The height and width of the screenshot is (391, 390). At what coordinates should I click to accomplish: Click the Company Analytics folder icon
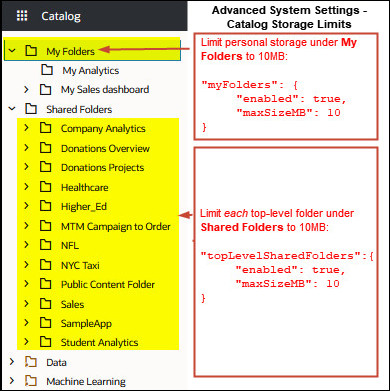(45, 128)
